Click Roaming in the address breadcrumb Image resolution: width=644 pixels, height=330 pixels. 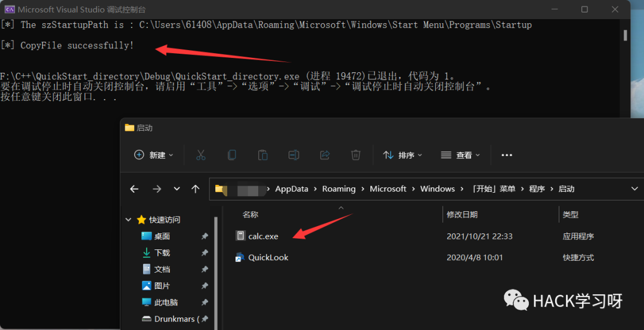[x=339, y=189]
